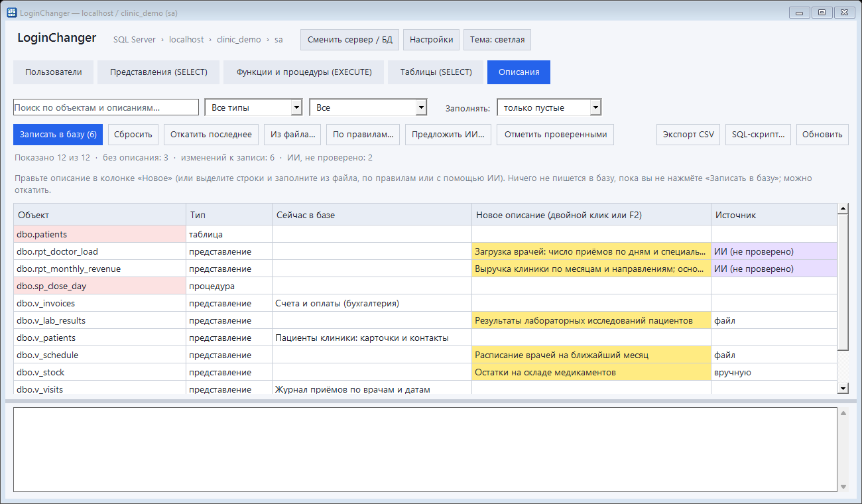
Task: Click the Сбросить button
Action: click(133, 135)
